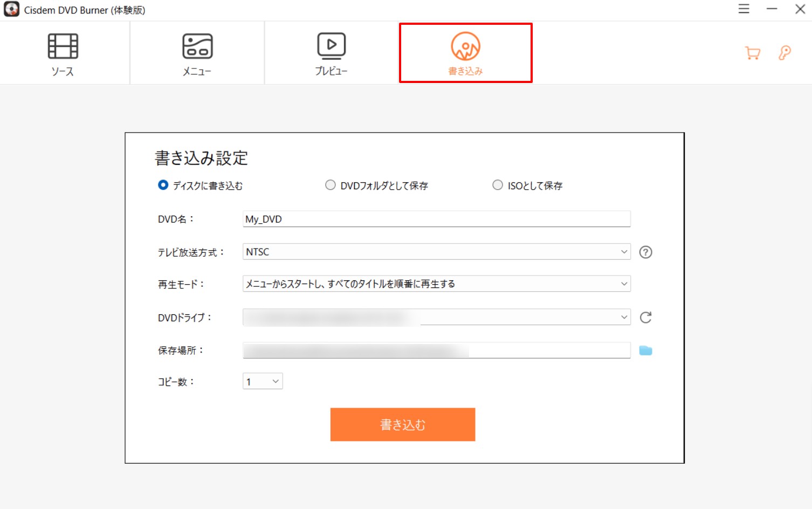Image resolution: width=812 pixels, height=509 pixels.
Task: Click the テレビ放送方式 label
Action: tap(191, 252)
